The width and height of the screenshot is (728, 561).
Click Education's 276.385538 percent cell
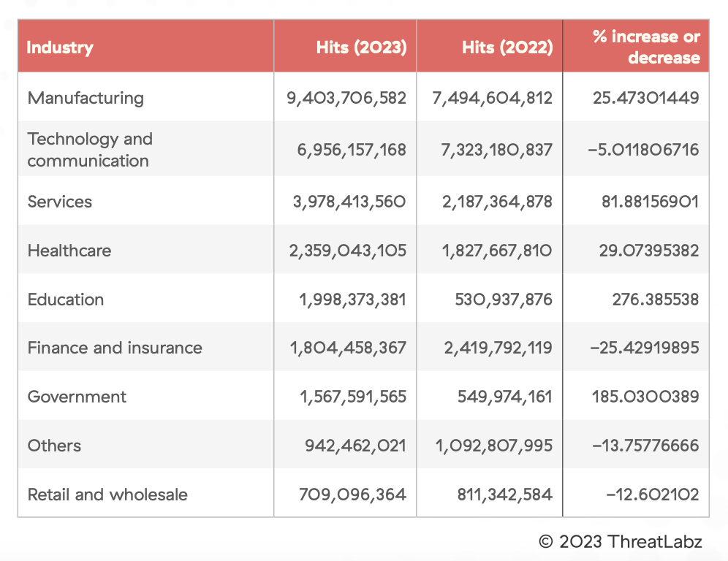click(656, 299)
